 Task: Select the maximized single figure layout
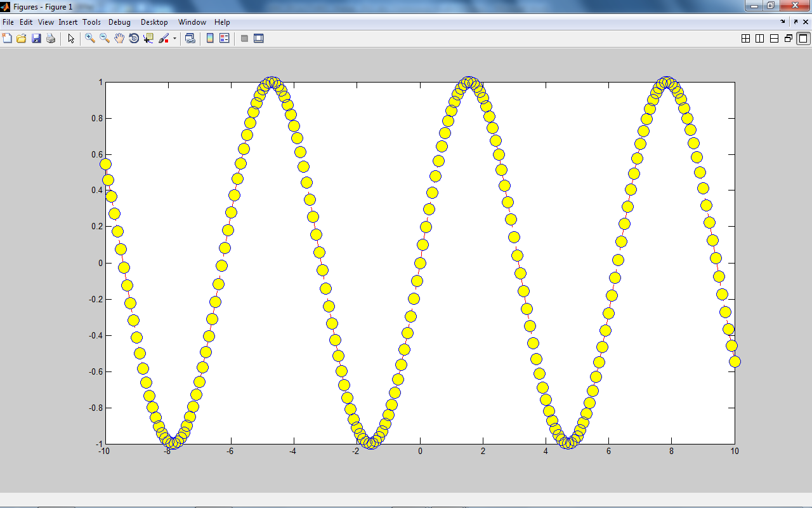[x=803, y=39]
